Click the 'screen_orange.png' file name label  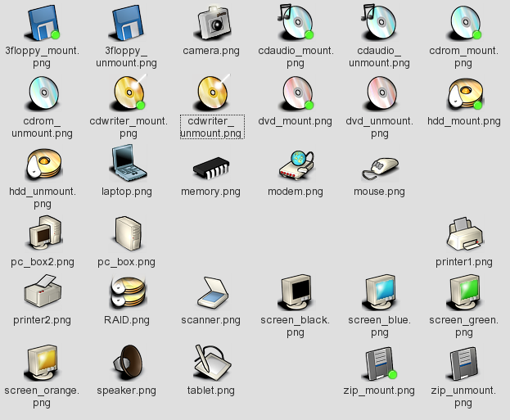[x=42, y=396]
